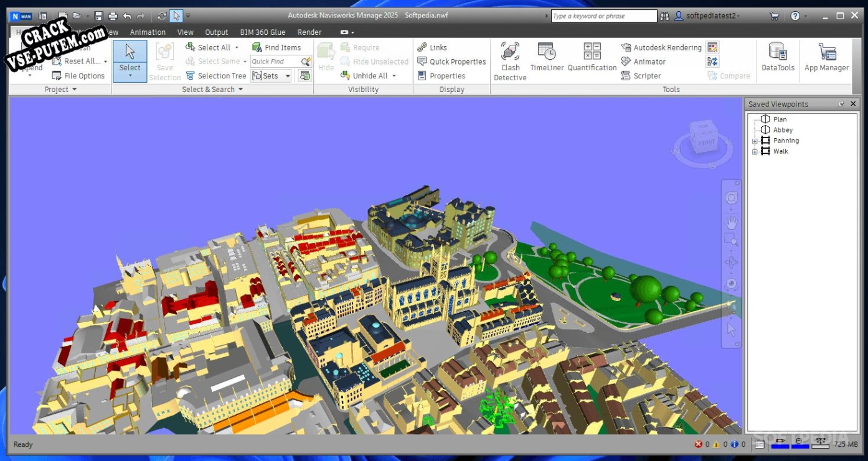
Task: Toggle Quick Properties display
Action: [451, 62]
